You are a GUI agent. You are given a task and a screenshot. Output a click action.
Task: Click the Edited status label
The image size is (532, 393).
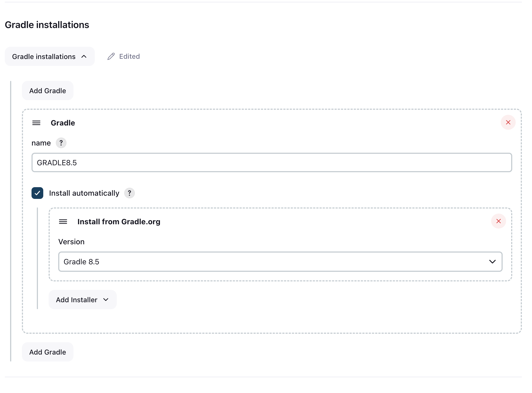pos(130,56)
